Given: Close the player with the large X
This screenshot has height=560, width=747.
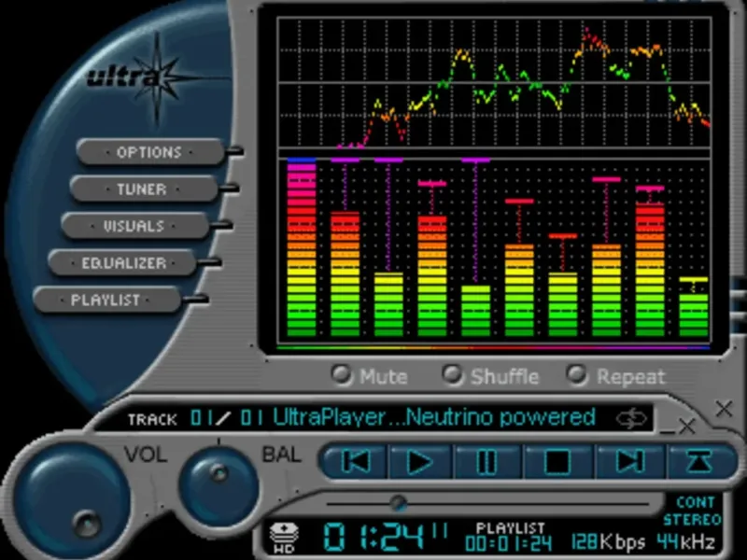Looking at the screenshot, I should pyautogui.click(x=725, y=409).
